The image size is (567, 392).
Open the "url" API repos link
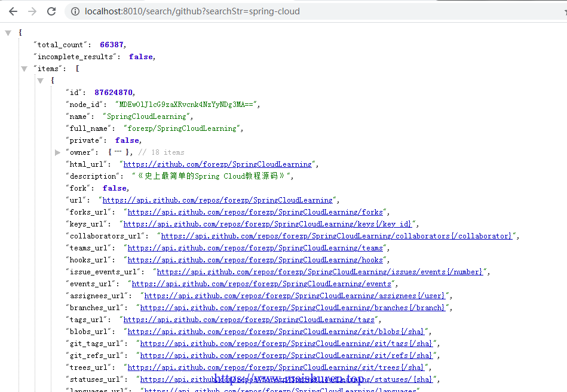(217, 200)
